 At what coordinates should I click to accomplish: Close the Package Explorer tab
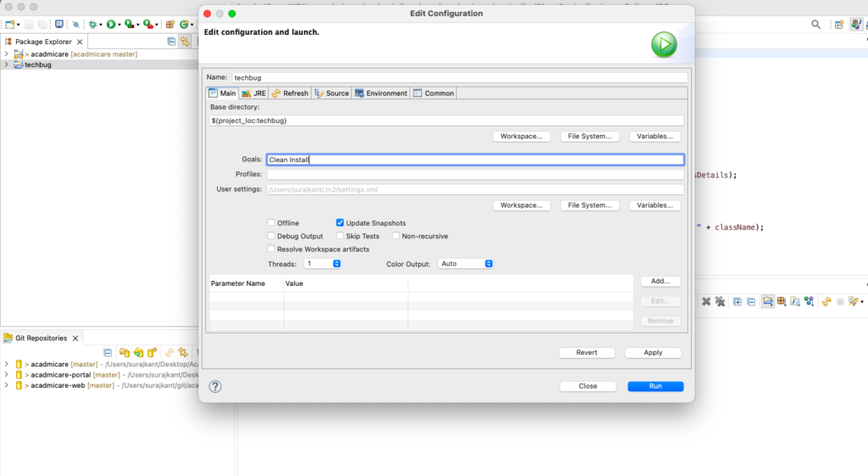point(80,42)
